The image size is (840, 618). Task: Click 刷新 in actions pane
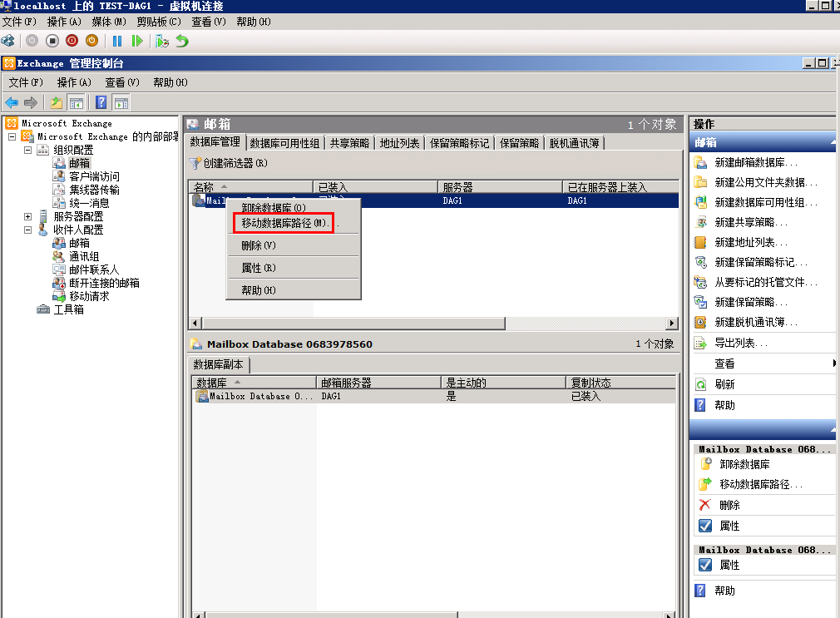click(724, 384)
